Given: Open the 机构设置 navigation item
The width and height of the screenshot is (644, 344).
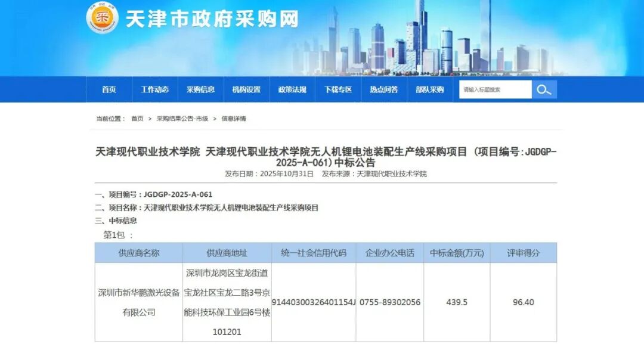Looking at the screenshot, I should [x=246, y=89].
